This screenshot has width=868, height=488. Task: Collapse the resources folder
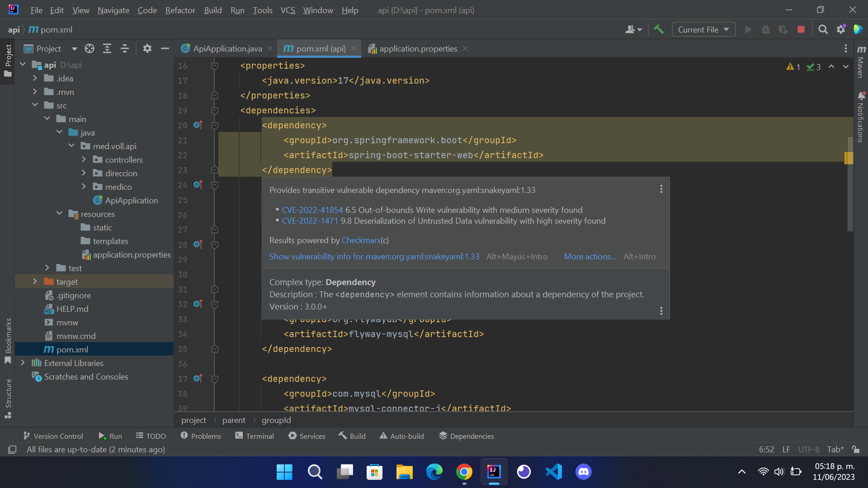(x=59, y=214)
